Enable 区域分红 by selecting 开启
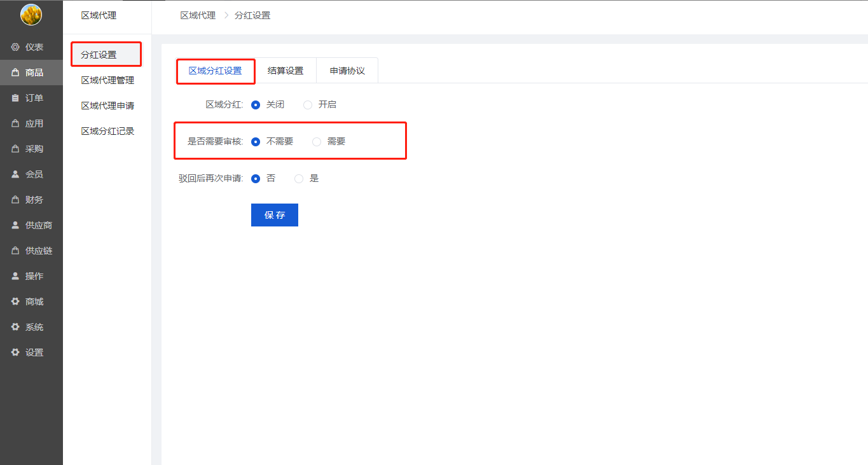Viewport: 868px width, 465px height. 308,104
